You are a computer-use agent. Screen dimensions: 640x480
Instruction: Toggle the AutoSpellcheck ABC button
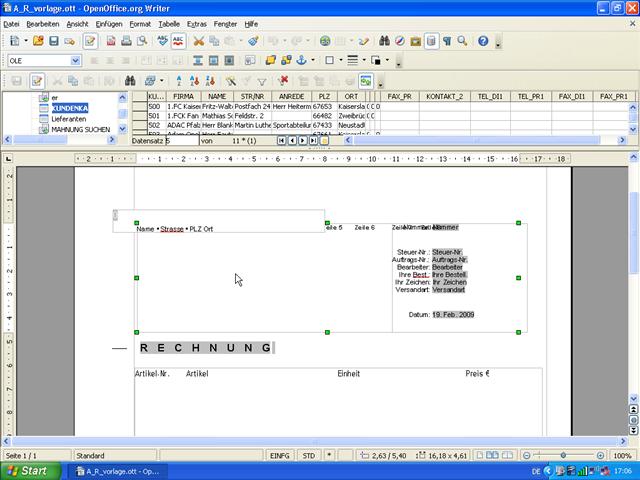click(x=178, y=41)
